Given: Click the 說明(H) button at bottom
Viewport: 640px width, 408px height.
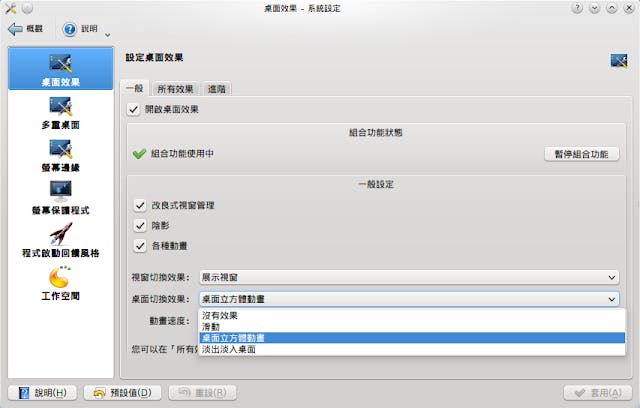Looking at the screenshot, I should click(x=42, y=393).
